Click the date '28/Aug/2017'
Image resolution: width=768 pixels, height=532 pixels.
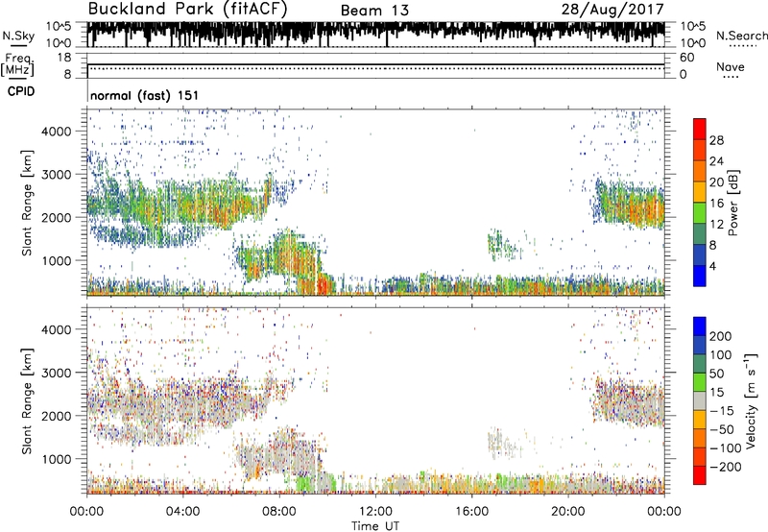coord(612,10)
